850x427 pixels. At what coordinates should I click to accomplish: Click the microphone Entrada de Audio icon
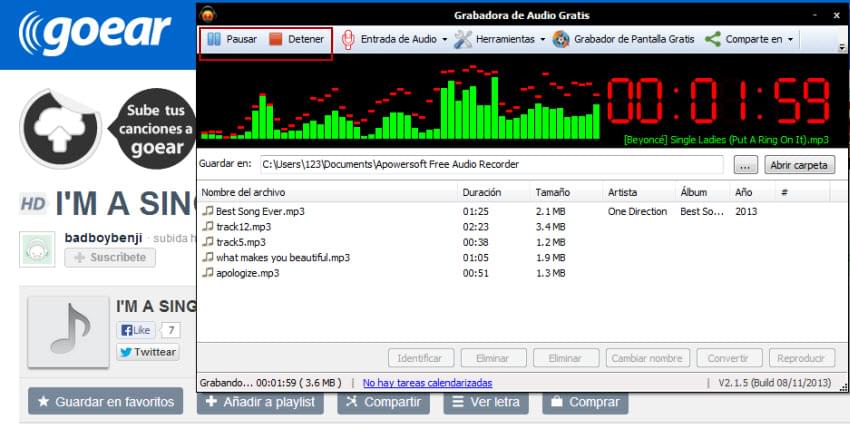[348, 40]
